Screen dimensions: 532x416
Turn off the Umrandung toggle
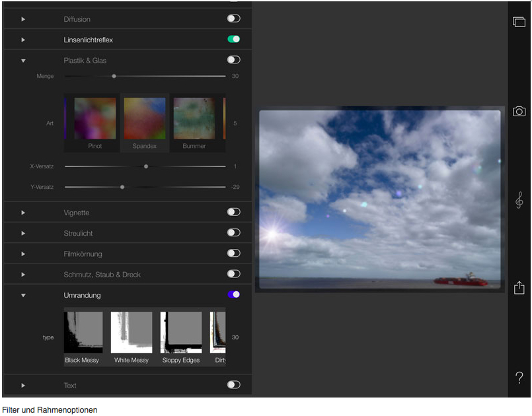click(x=233, y=295)
